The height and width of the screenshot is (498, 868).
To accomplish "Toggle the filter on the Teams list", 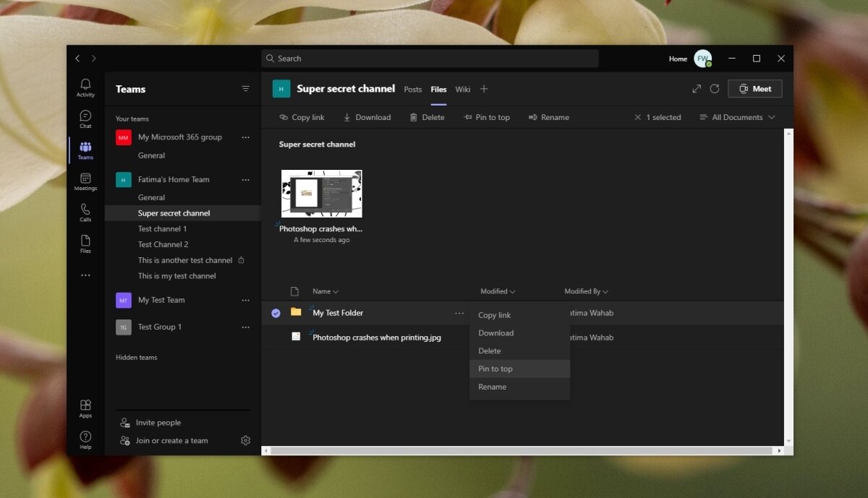I will point(246,88).
